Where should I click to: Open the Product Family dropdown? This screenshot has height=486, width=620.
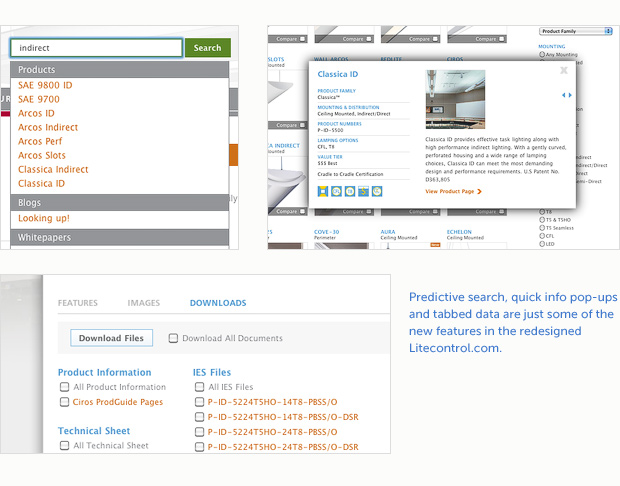pos(575,31)
